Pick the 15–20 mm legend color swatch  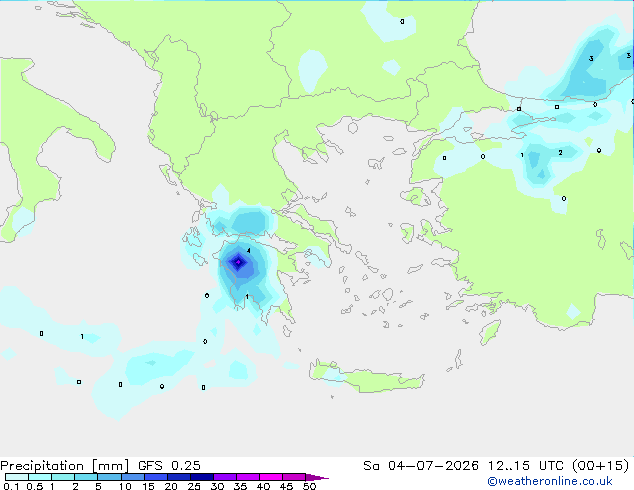[155, 477]
